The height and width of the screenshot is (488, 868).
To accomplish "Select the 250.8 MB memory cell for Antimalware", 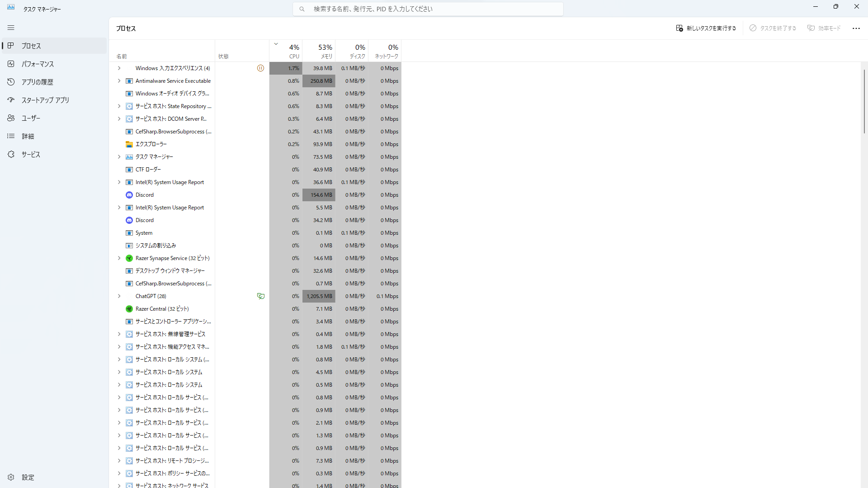I will click(319, 81).
